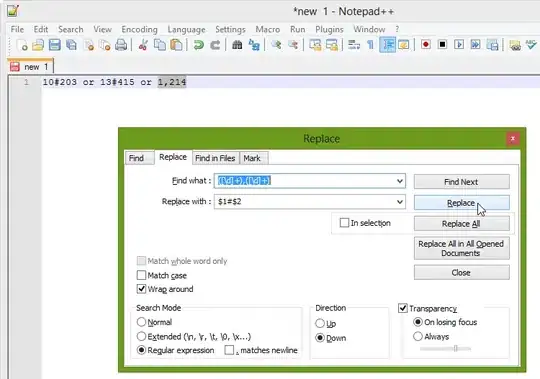
Task: Open the Plugins menu
Action: pyautogui.click(x=329, y=29)
